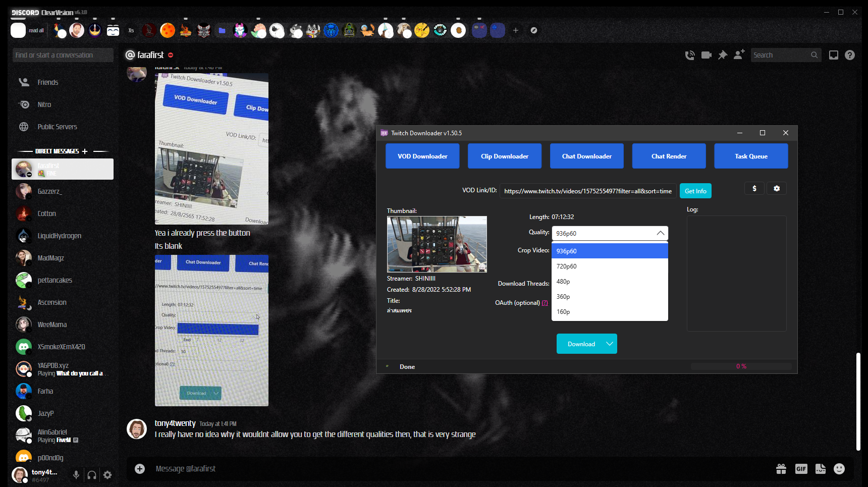Switch to the Chat Downloader tab
Viewport: 868px width, 487px height.
click(x=587, y=156)
